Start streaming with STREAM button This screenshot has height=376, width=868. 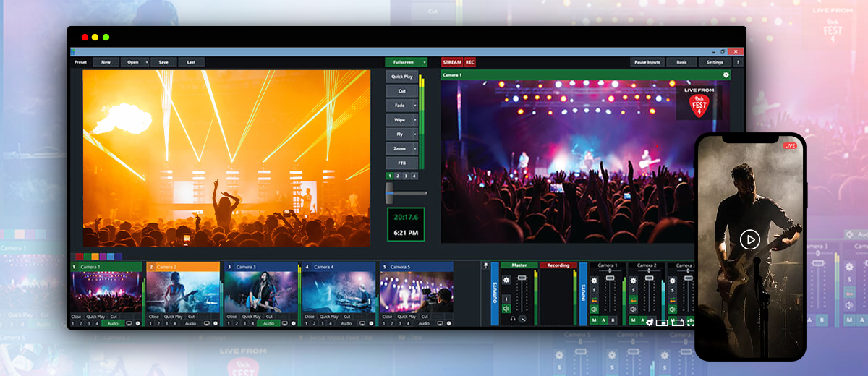tap(452, 62)
